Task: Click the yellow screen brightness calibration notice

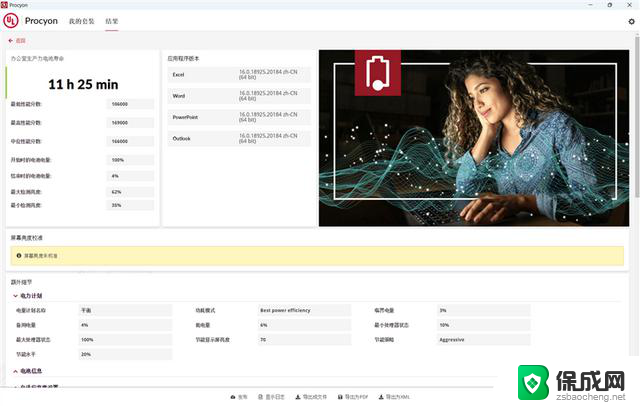Action: [317, 255]
